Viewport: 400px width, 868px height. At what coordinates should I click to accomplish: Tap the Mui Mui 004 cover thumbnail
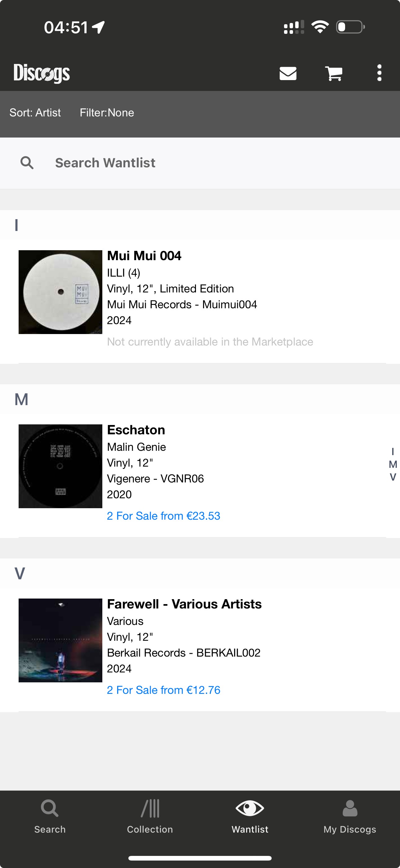pos(60,292)
